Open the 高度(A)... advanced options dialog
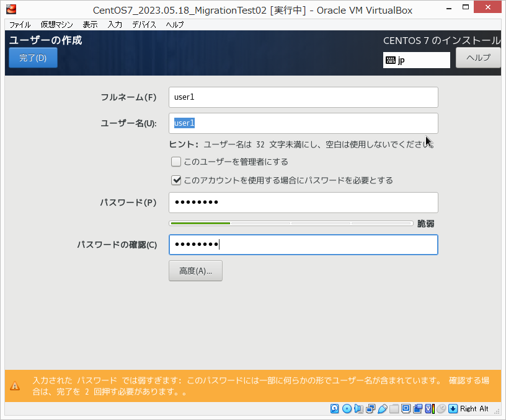Viewport: 506px width, 420px height. click(195, 271)
